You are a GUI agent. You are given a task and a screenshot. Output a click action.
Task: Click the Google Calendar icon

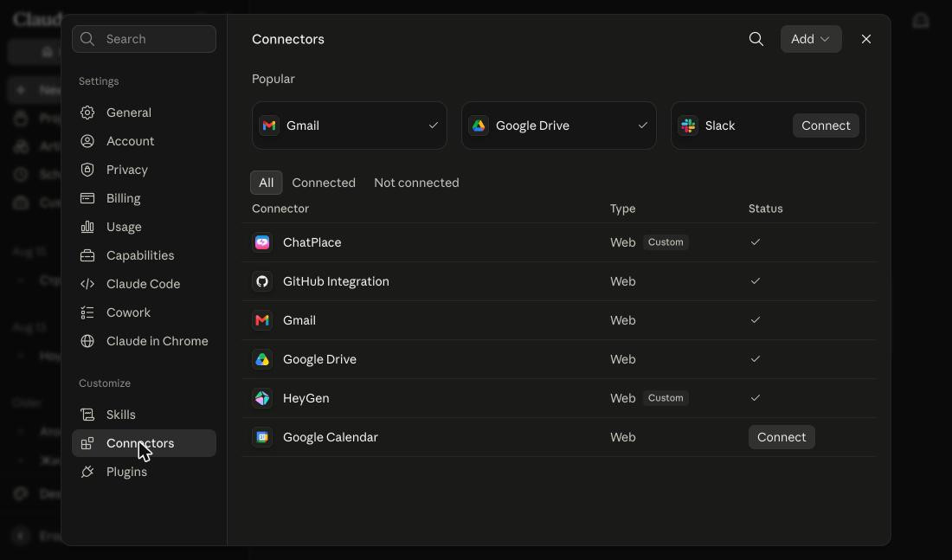point(262,437)
